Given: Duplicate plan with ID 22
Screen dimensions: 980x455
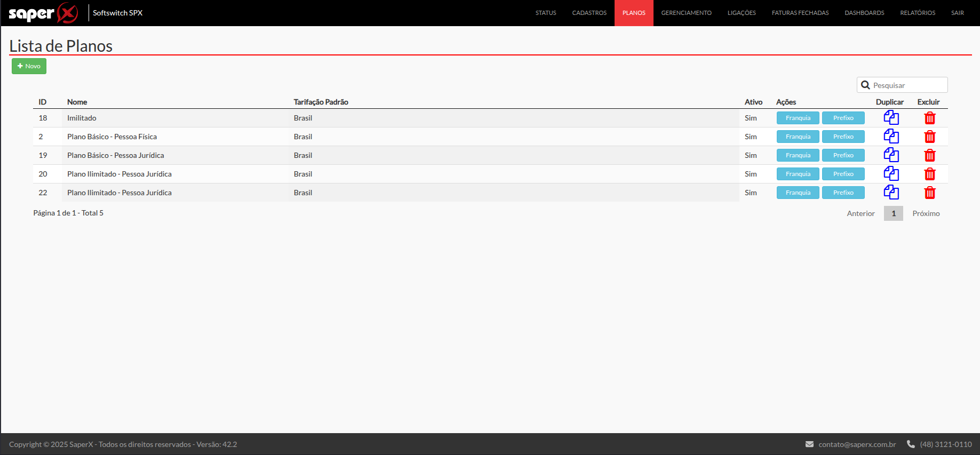Looking at the screenshot, I should [891, 192].
